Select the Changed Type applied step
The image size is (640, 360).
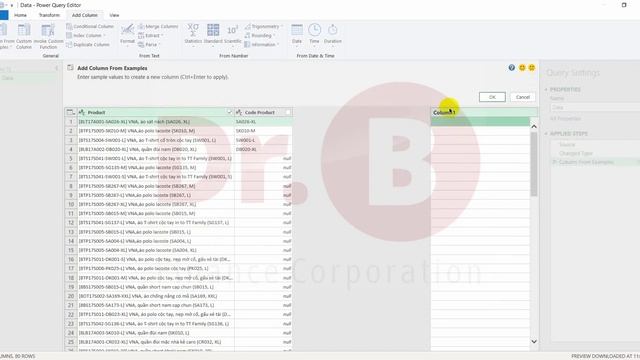[x=576, y=153]
